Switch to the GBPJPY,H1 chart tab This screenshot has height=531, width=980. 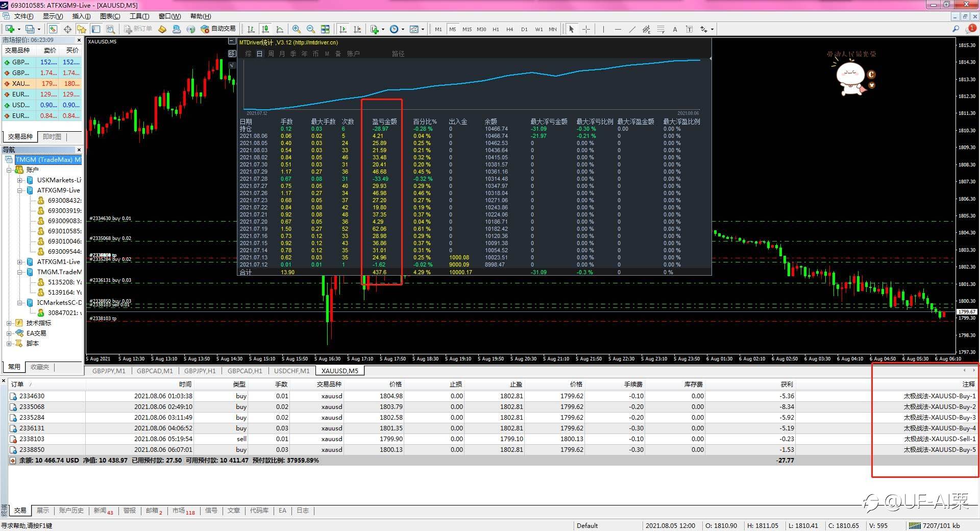(x=200, y=371)
